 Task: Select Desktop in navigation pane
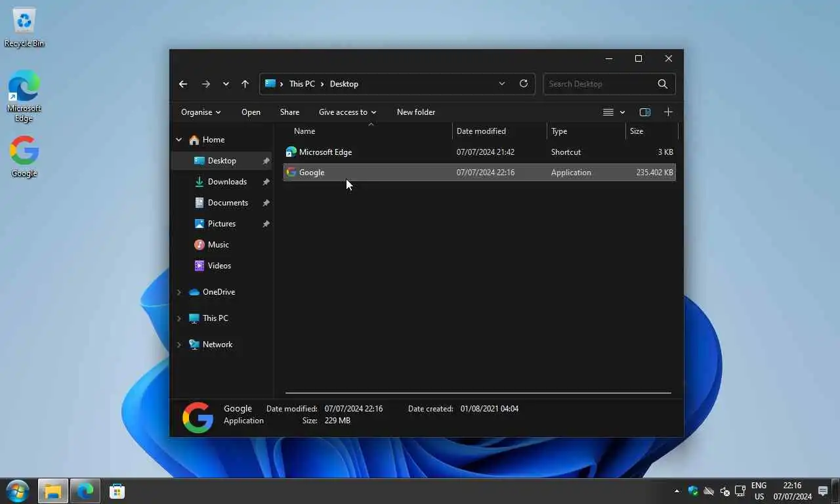coord(222,161)
